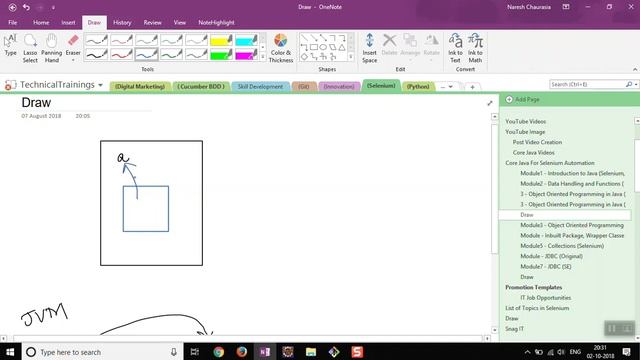Switch to the View tab
The height and width of the screenshot is (360, 640).
(180, 22)
